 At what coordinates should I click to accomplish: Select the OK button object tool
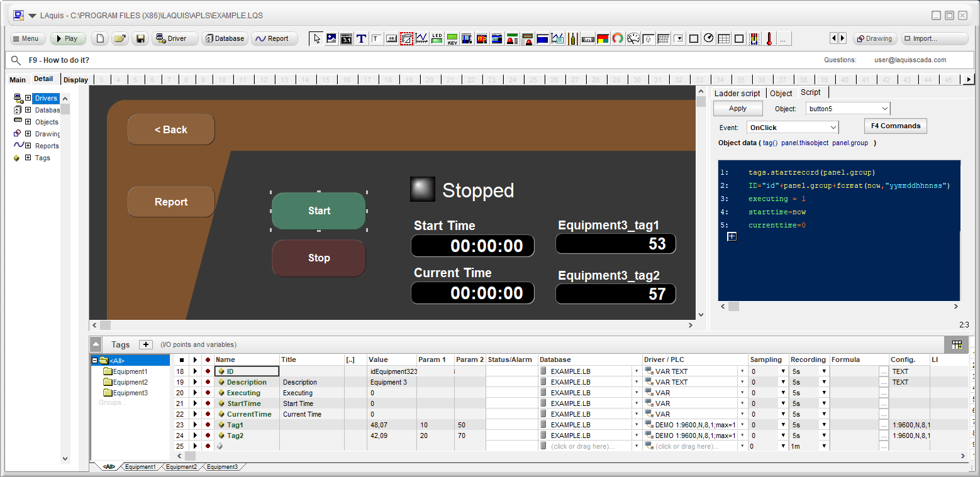391,38
